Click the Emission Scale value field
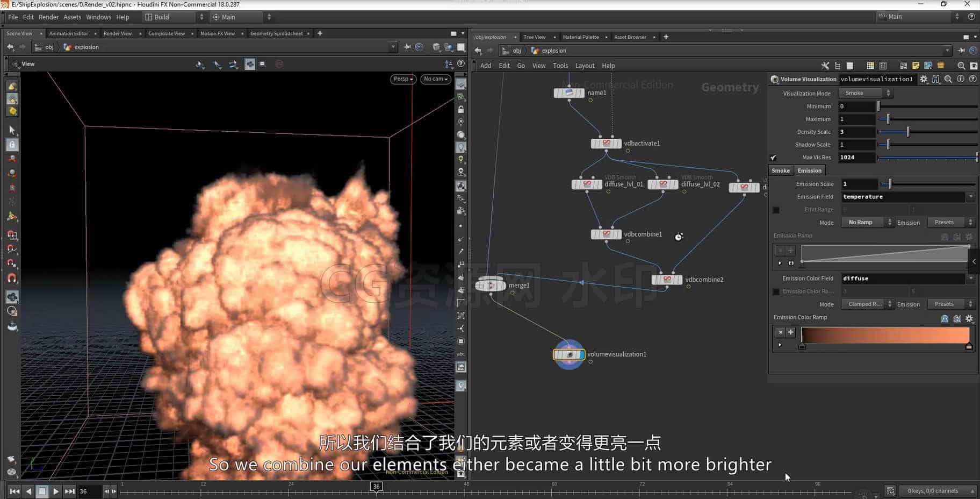980x499 pixels. click(859, 184)
